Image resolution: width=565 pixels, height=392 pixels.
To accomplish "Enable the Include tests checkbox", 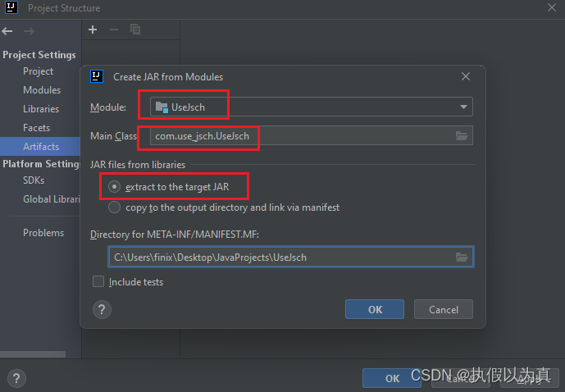I will (98, 281).
